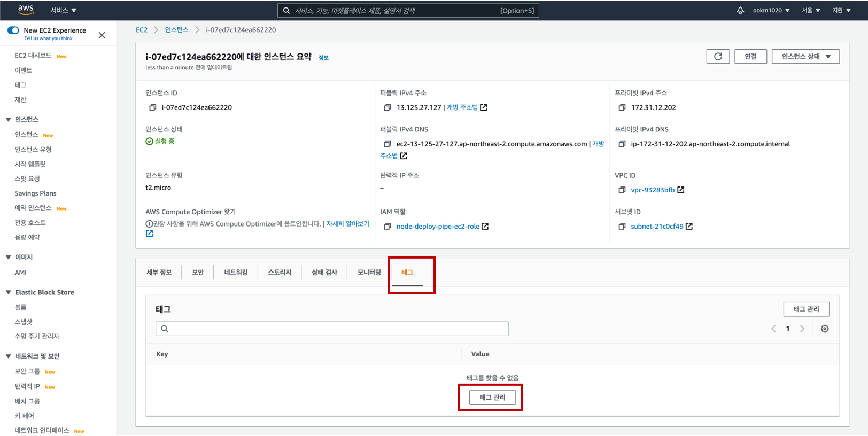Copy the private IPv4 DNS name
The image size is (868, 436).
(622, 144)
